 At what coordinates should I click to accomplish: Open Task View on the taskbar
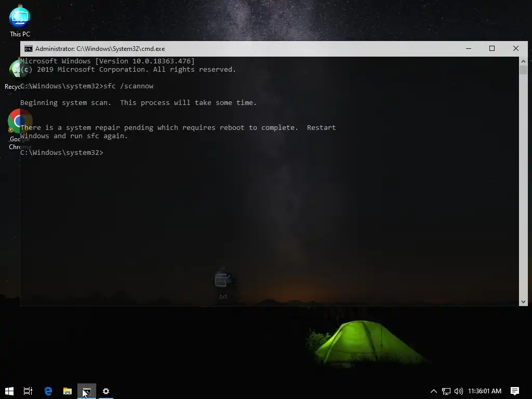click(x=28, y=391)
